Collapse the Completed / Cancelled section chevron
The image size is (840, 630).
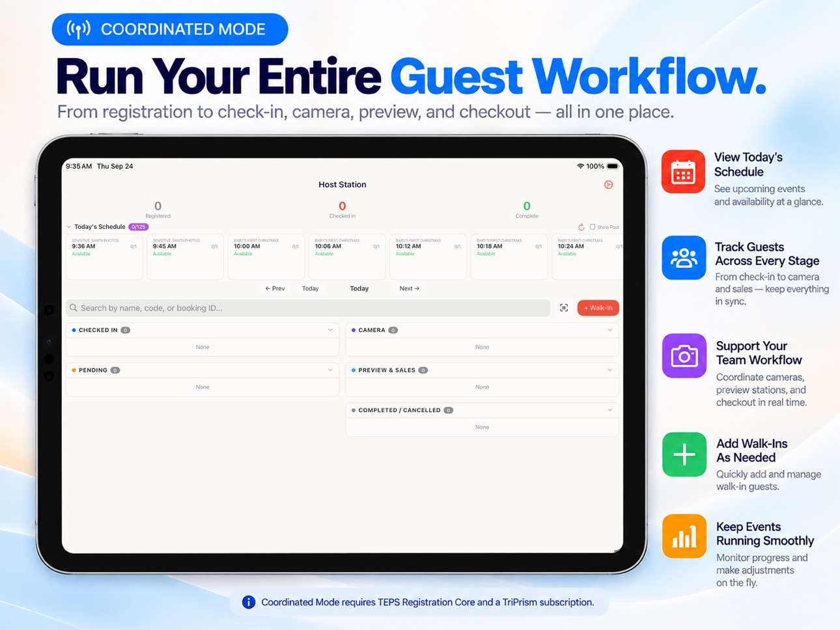coord(610,410)
